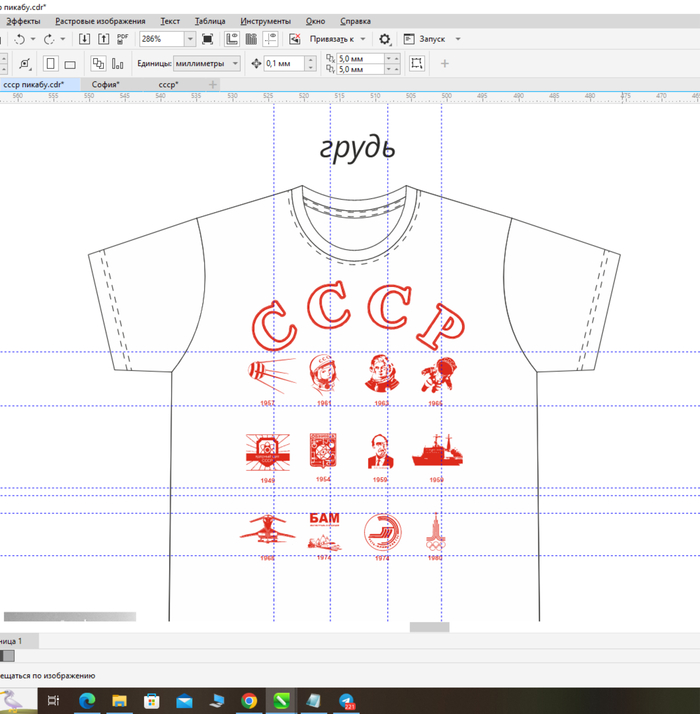
Task: Toggle the Show grid button
Action: (251, 39)
